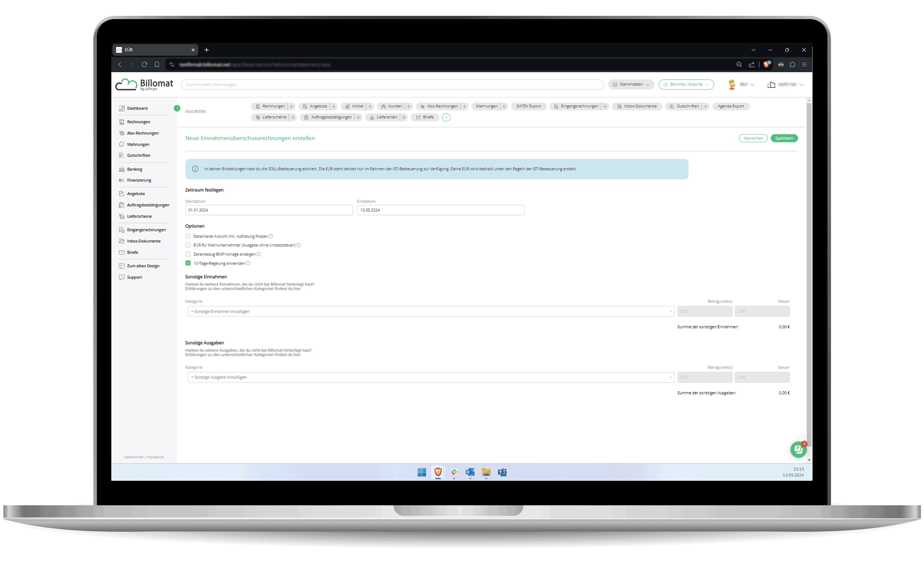Open Sonstige Einnahme hinzufügen category dropdown
Viewport: 924px width, 563px height.
pos(431,311)
